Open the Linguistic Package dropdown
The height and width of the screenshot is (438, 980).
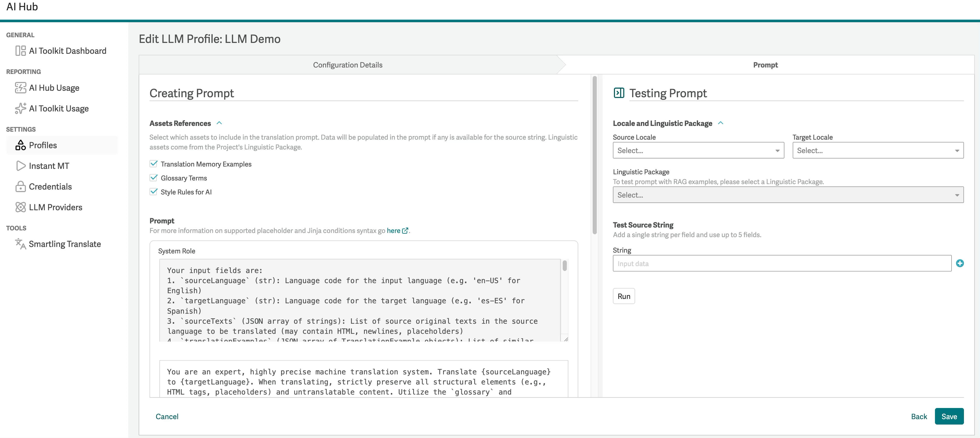click(788, 195)
